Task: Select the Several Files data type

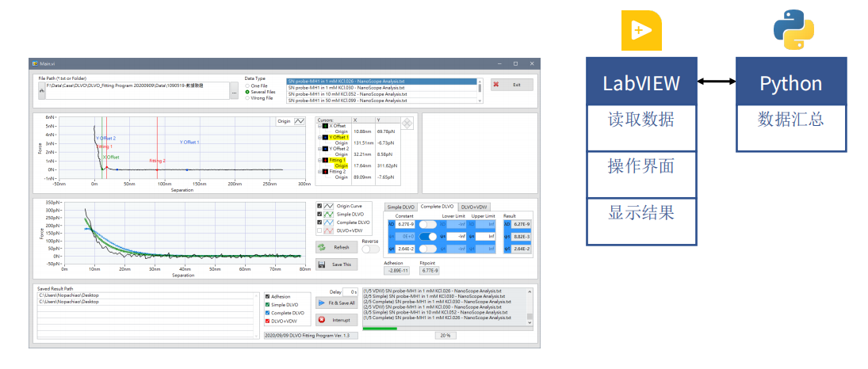Action: [x=247, y=92]
